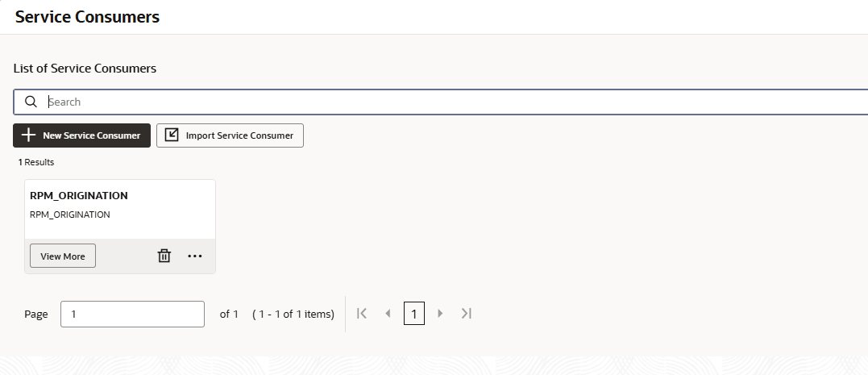
Task: Go to the previous page arrow
Action: (388, 314)
